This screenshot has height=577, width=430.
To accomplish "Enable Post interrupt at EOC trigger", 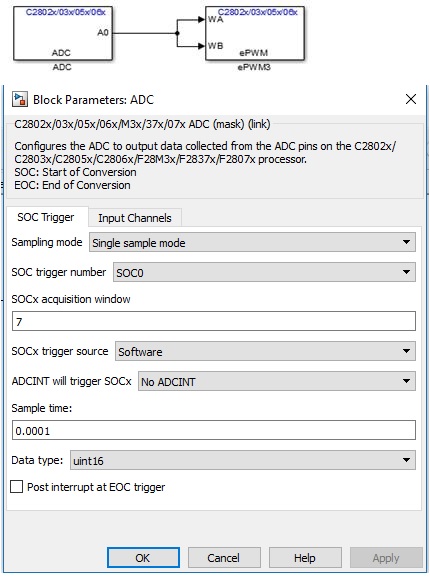I will pyautogui.click(x=17, y=486).
